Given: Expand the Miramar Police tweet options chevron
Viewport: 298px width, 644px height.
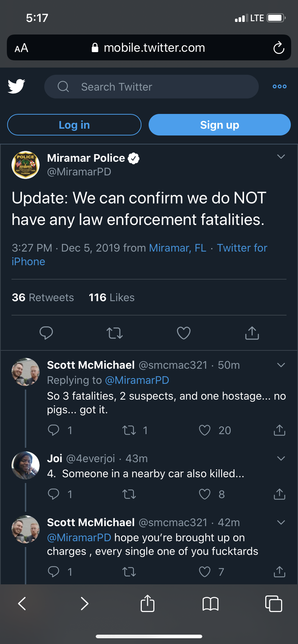Looking at the screenshot, I should point(281,157).
